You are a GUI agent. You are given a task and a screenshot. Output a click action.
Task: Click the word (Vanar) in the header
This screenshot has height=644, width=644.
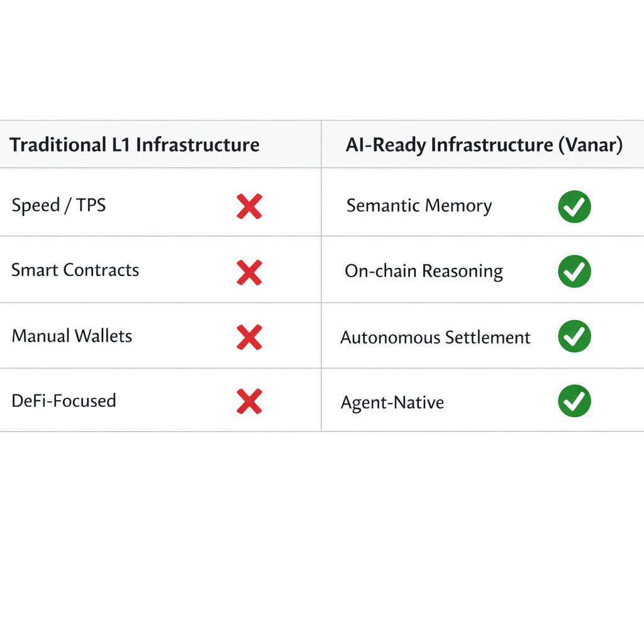(591, 145)
